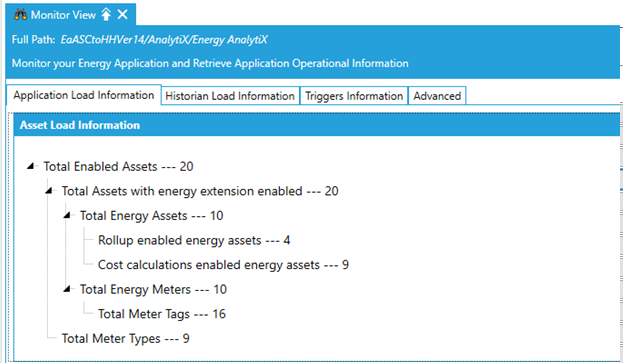Open the Advanced tab
The image size is (623, 363).
[437, 96]
